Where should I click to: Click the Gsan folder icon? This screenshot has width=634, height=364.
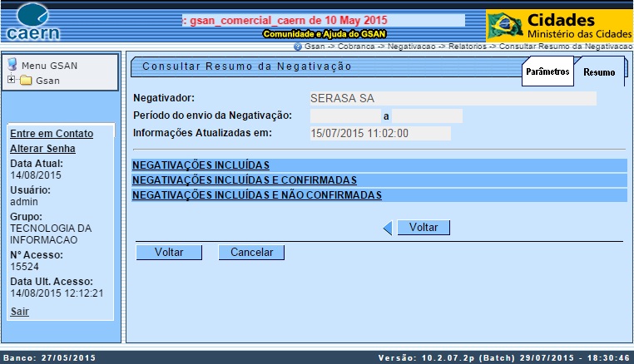(x=26, y=80)
